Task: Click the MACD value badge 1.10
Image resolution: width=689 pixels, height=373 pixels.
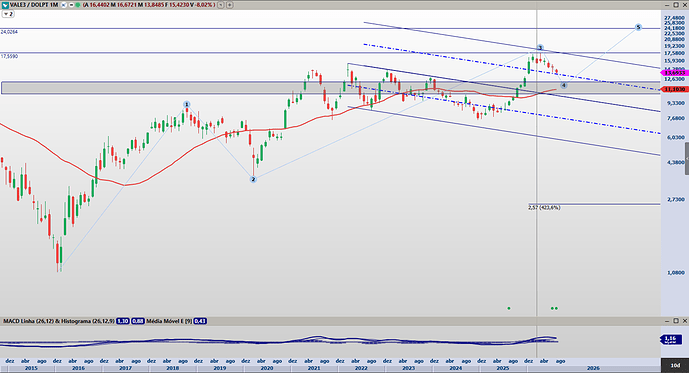Action: coord(123,321)
